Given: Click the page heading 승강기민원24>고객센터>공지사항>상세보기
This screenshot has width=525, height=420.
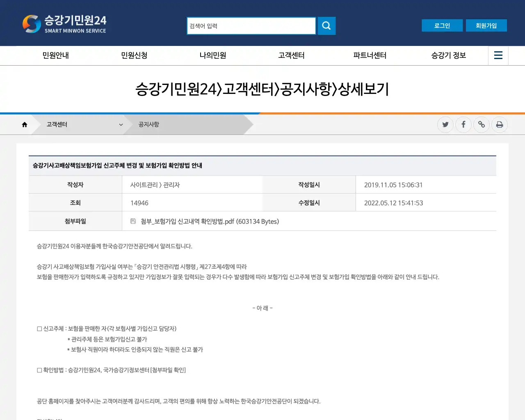Looking at the screenshot, I should (262, 89).
